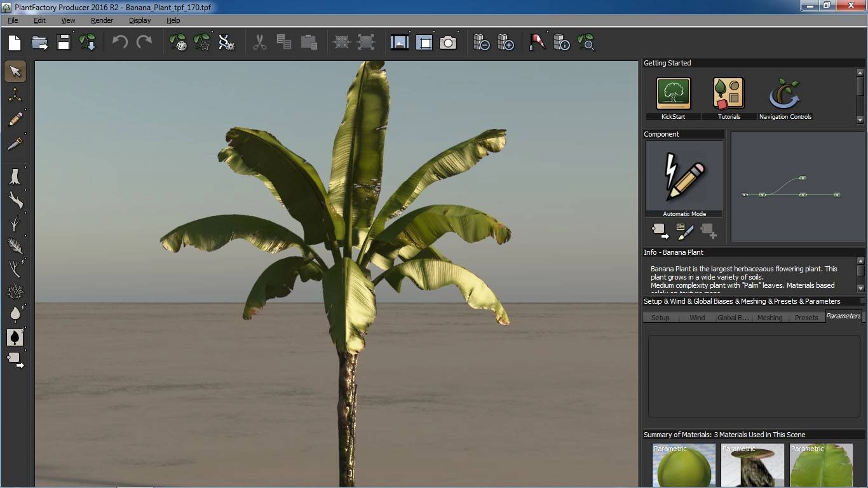The width and height of the screenshot is (868, 488).
Task: Undo the last action
Action: click(119, 43)
